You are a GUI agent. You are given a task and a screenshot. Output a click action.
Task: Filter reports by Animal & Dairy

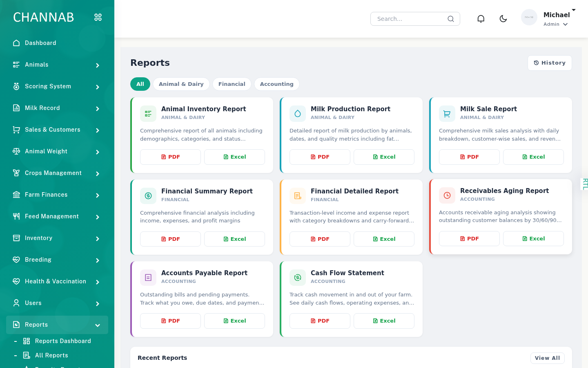(181, 84)
